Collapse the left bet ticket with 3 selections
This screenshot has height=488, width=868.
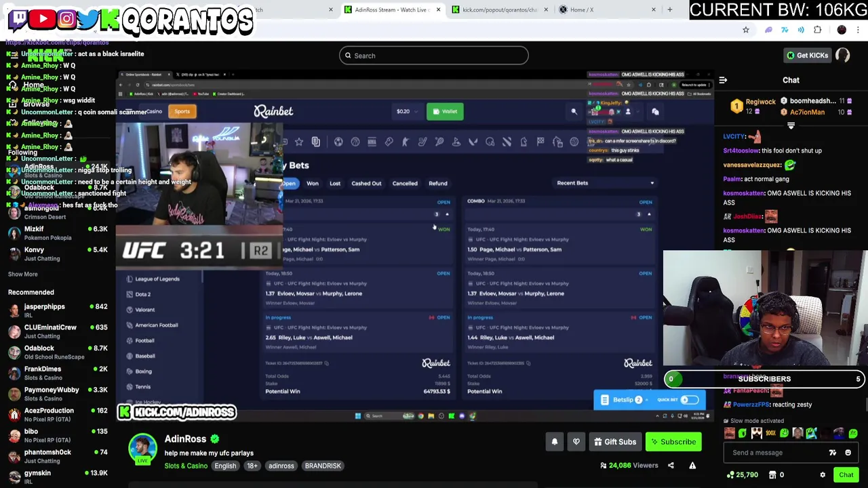coord(447,214)
